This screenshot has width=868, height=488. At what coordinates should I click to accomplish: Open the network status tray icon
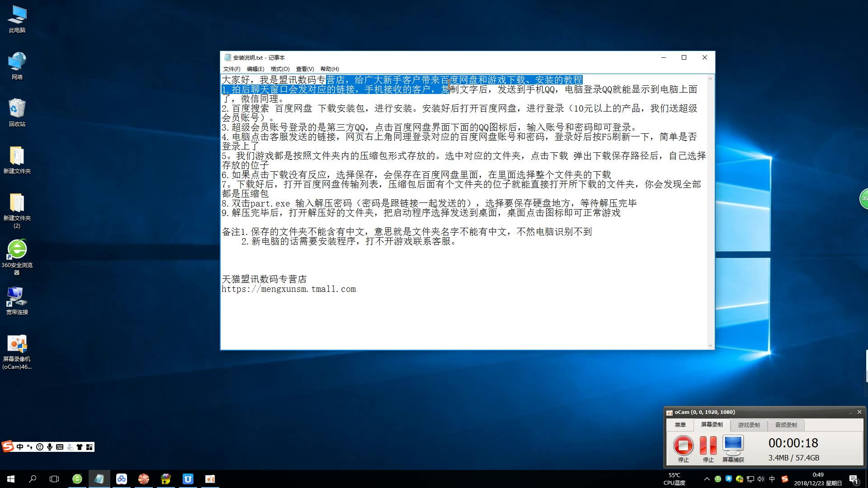pos(750,479)
